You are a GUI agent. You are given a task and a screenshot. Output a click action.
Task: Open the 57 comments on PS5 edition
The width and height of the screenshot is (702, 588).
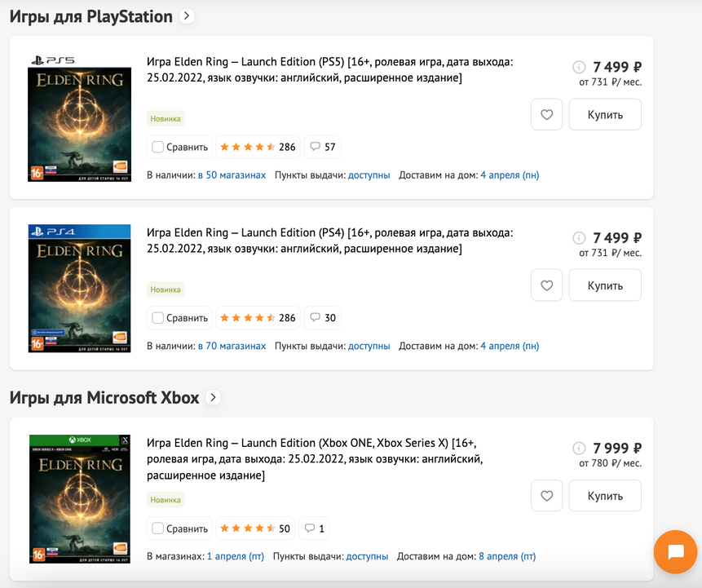(x=323, y=148)
